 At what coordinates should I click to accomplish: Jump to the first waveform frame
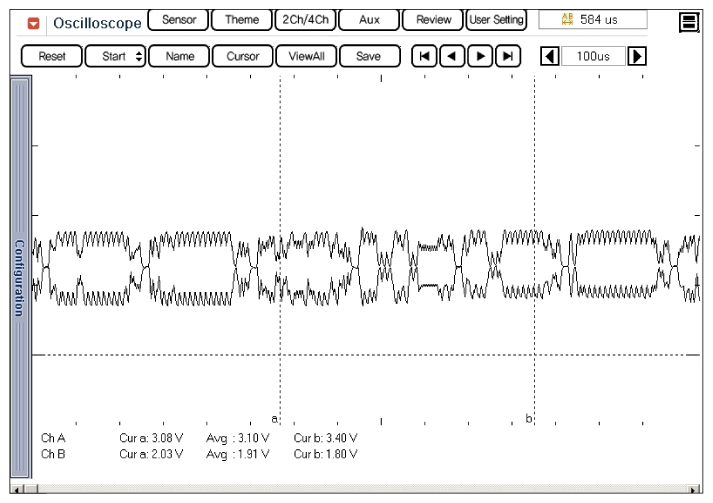[424, 57]
